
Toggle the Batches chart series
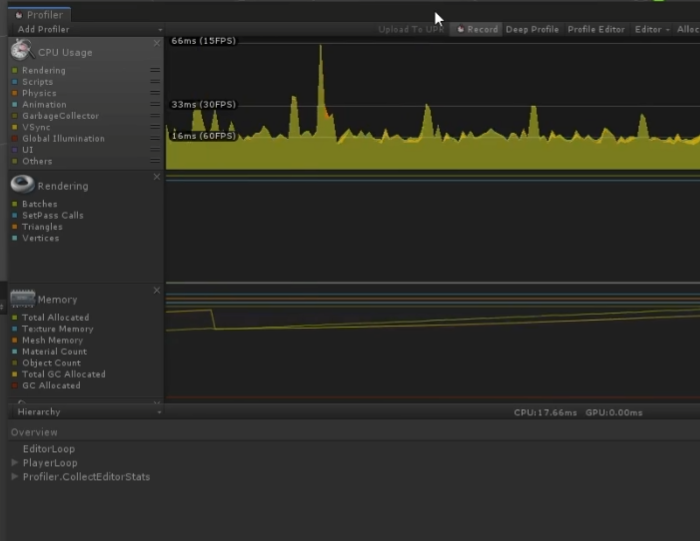point(15,204)
